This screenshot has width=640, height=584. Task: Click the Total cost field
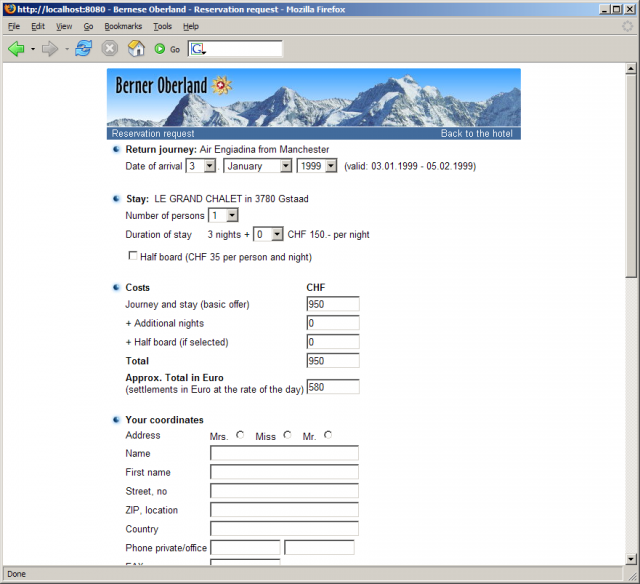click(333, 361)
